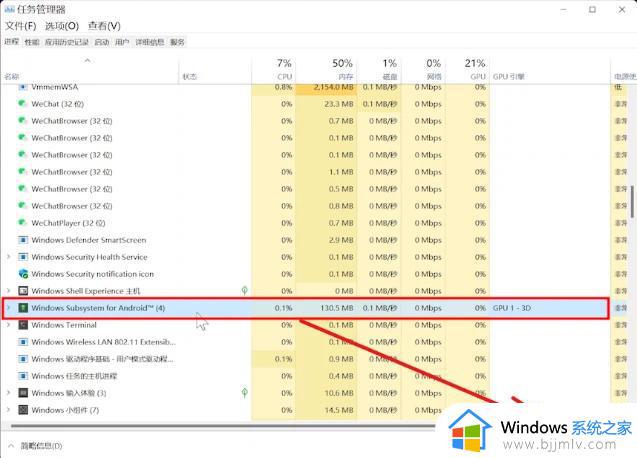Click the Windows Security notification shield icon
The width and height of the screenshot is (637, 458).
tap(23, 274)
